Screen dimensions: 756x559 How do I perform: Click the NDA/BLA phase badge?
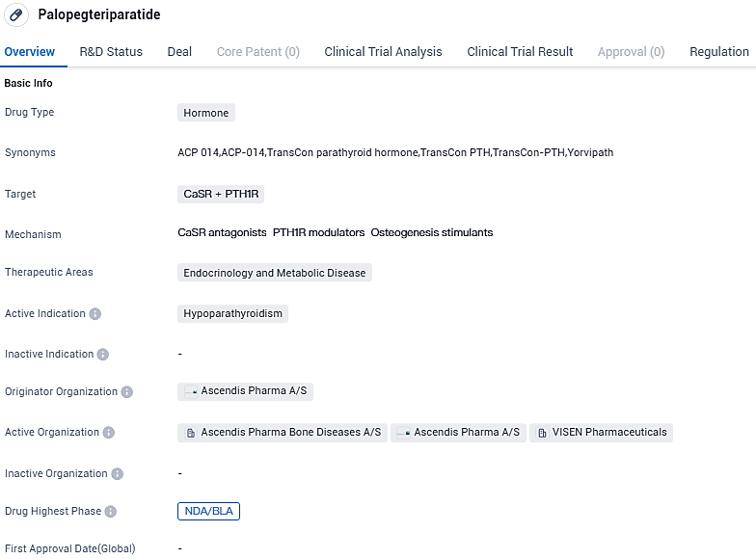tap(208, 511)
